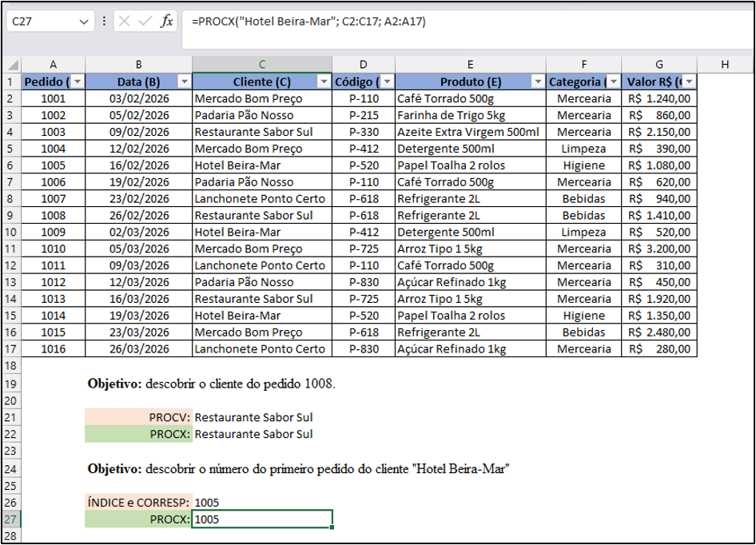Select the date cell 03/02/2026
Screen dimensions: 756x545
pyautogui.click(x=139, y=98)
